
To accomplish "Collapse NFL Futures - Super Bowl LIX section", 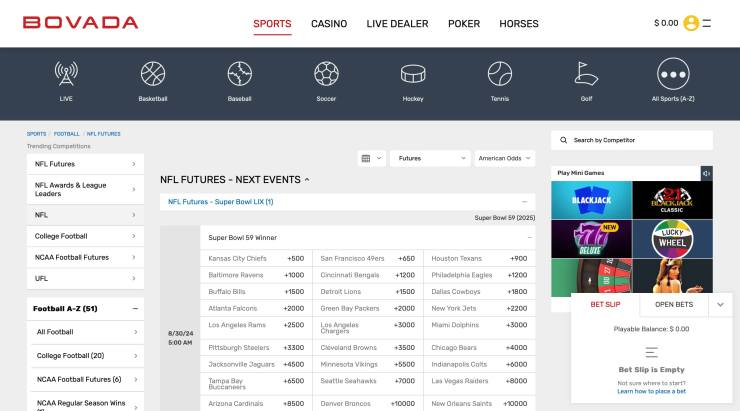I will 524,201.
